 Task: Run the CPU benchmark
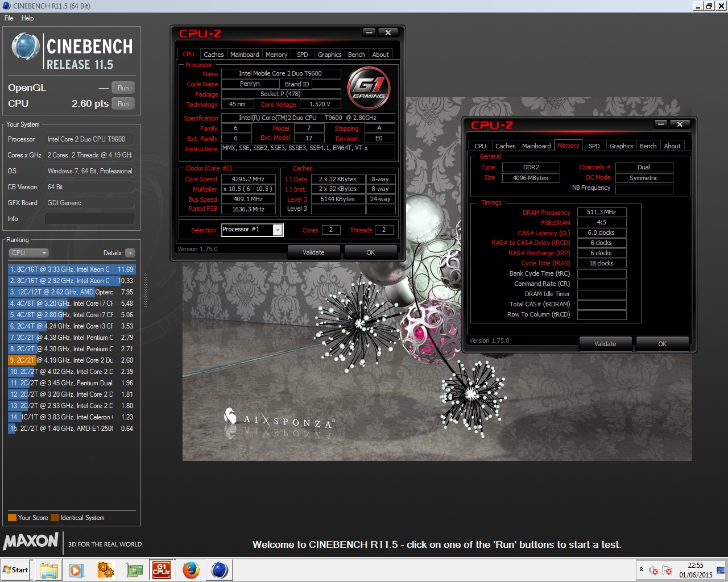(x=123, y=104)
